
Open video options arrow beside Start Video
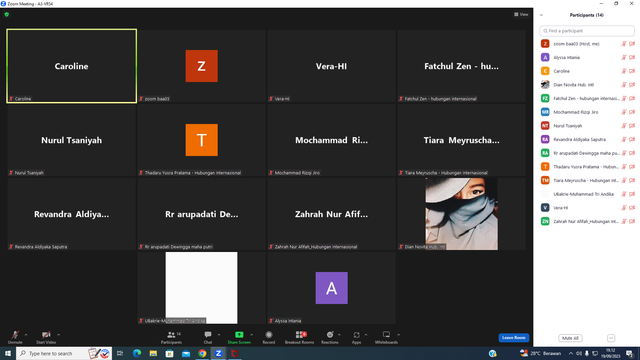[59, 335]
